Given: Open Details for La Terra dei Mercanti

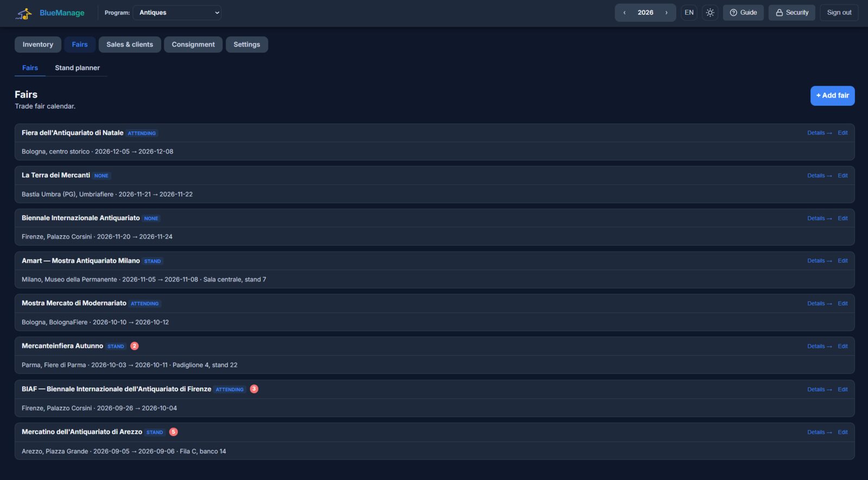Looking at the screenshot, I should pos(819,176).
